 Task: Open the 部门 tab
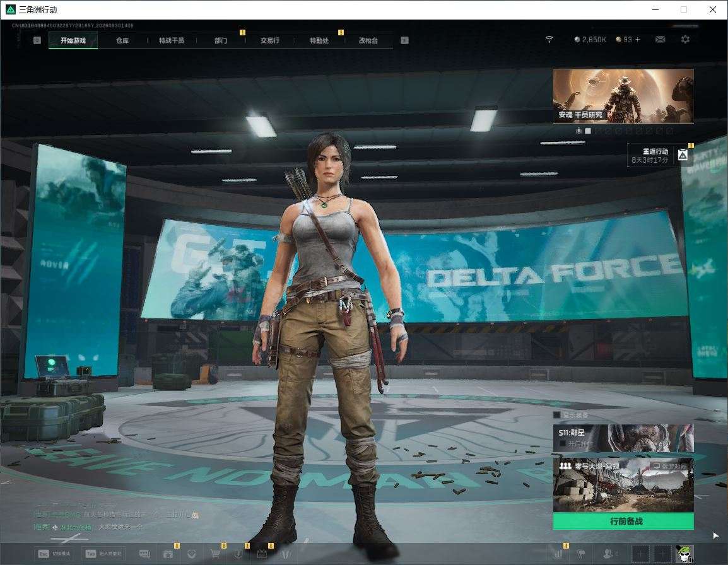point(221,40)
